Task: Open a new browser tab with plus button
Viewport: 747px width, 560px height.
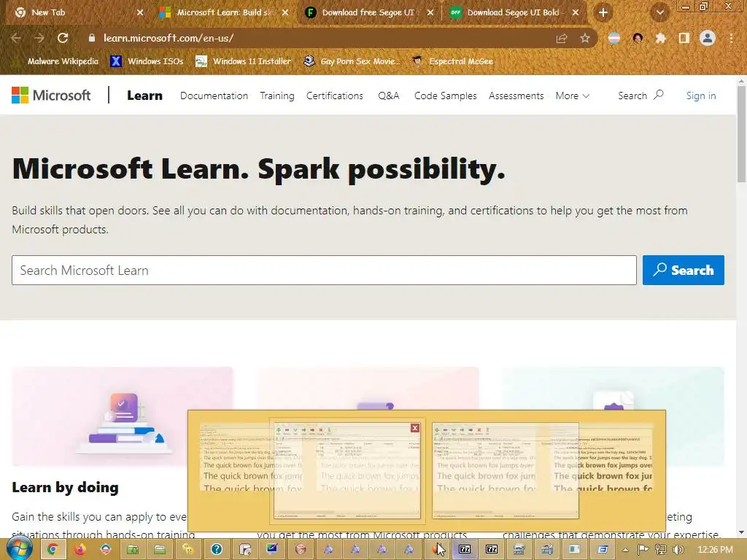Action: pyautogui.click(x=603, y=13)
